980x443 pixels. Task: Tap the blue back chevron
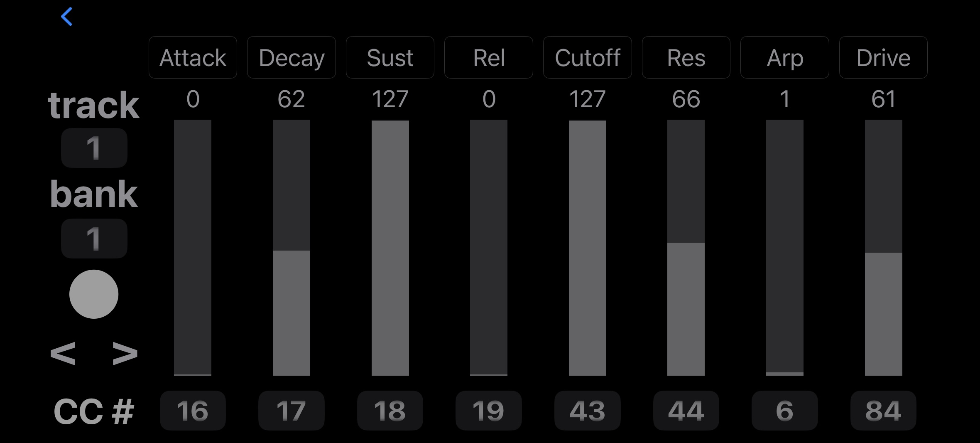(x=67, y=17)
